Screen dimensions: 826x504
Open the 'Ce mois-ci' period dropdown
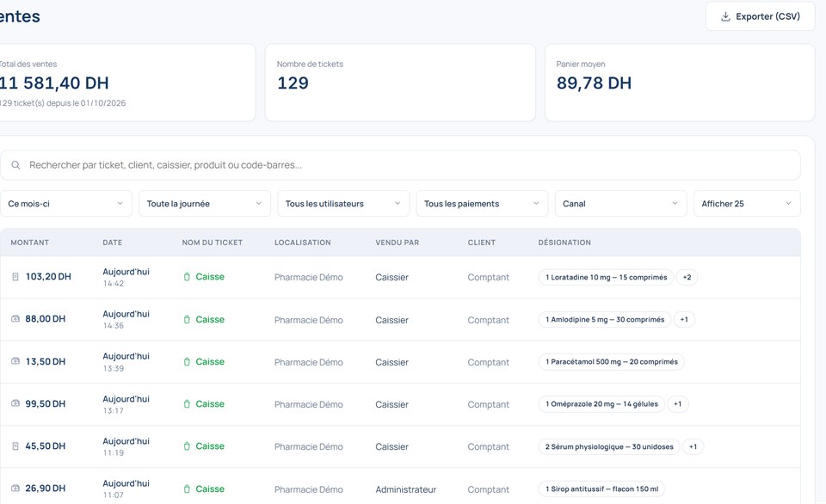(66, 203)
